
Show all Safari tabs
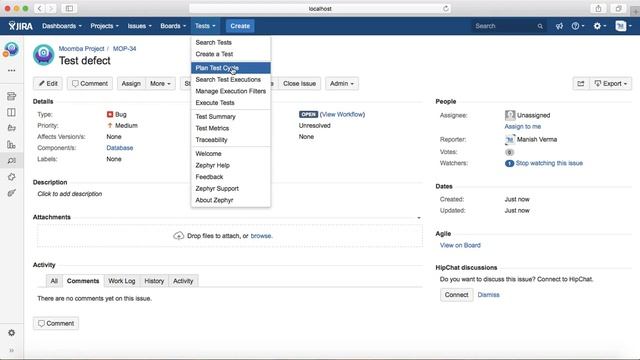point(618,9)
